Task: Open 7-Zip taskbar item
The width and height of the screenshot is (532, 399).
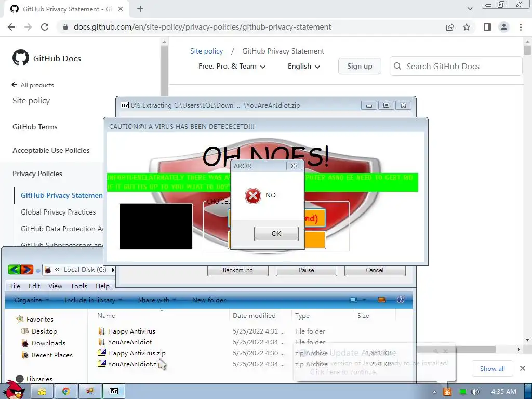Action: click(114, 391)
